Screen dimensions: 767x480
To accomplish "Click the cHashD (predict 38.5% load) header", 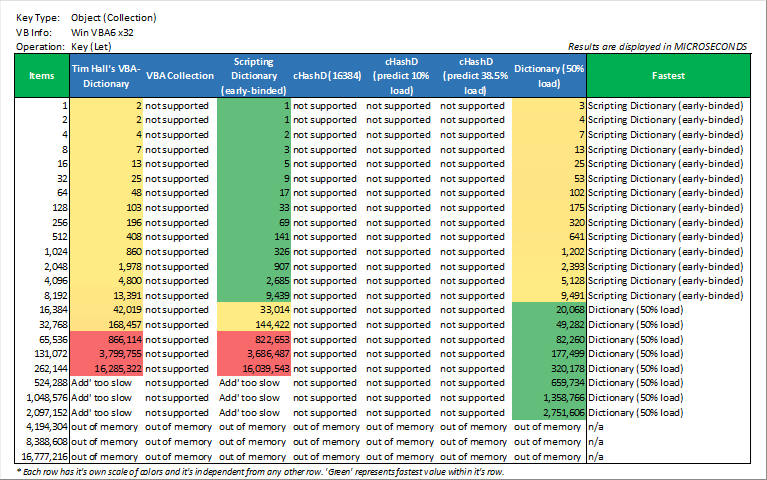I will [x=473, y=75].
